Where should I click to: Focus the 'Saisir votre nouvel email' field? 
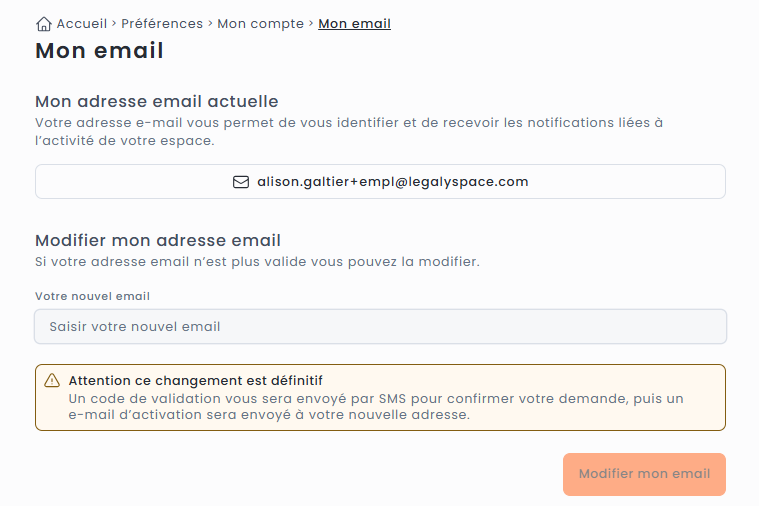(380, 327)
